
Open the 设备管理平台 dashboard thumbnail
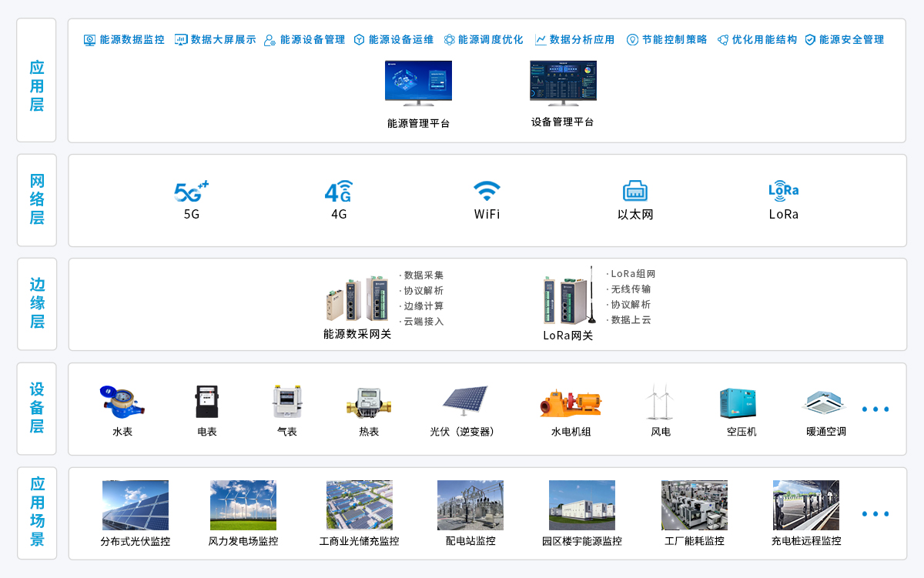(563, 82)
